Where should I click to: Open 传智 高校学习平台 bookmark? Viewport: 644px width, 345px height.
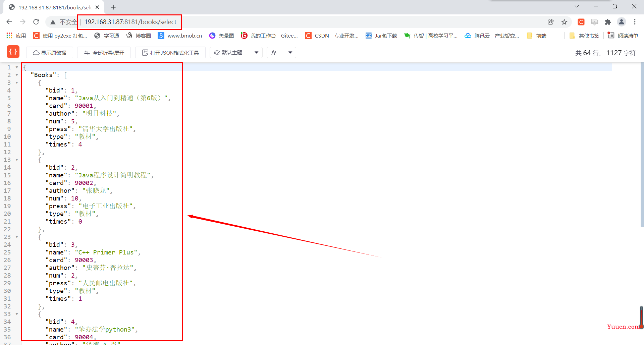(x=431, y=36)
